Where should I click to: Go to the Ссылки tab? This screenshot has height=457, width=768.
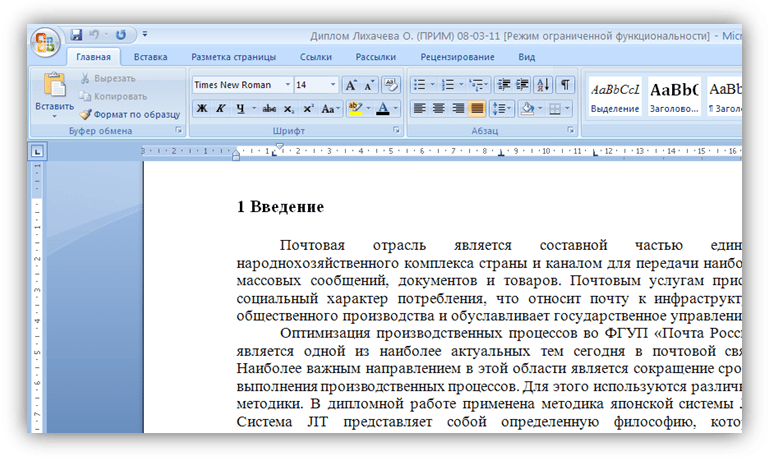[316, 57]
